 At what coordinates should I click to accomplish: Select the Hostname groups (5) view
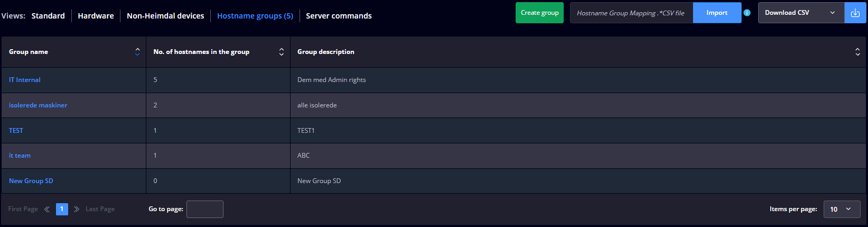(x=255, y=16)
